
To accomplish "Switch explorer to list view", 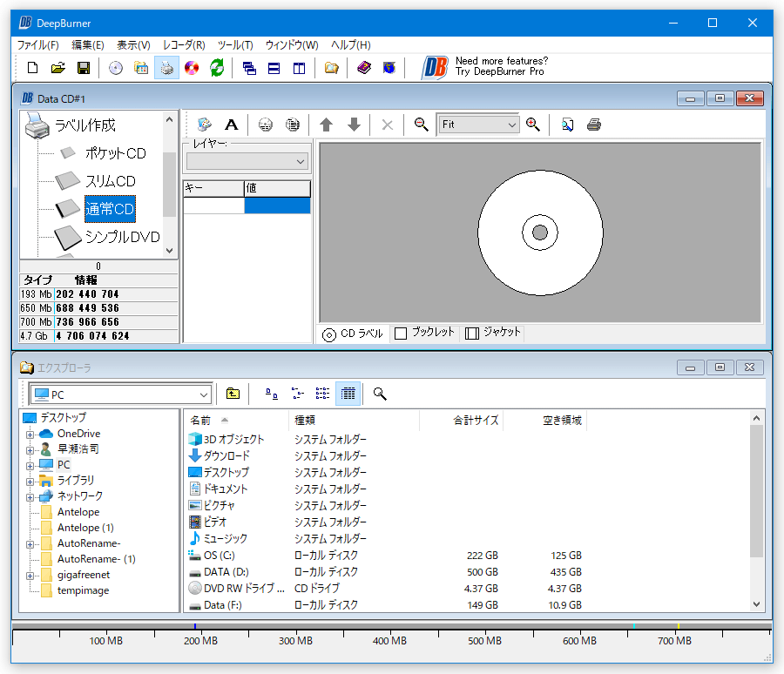I will click(x=322, y=394).
